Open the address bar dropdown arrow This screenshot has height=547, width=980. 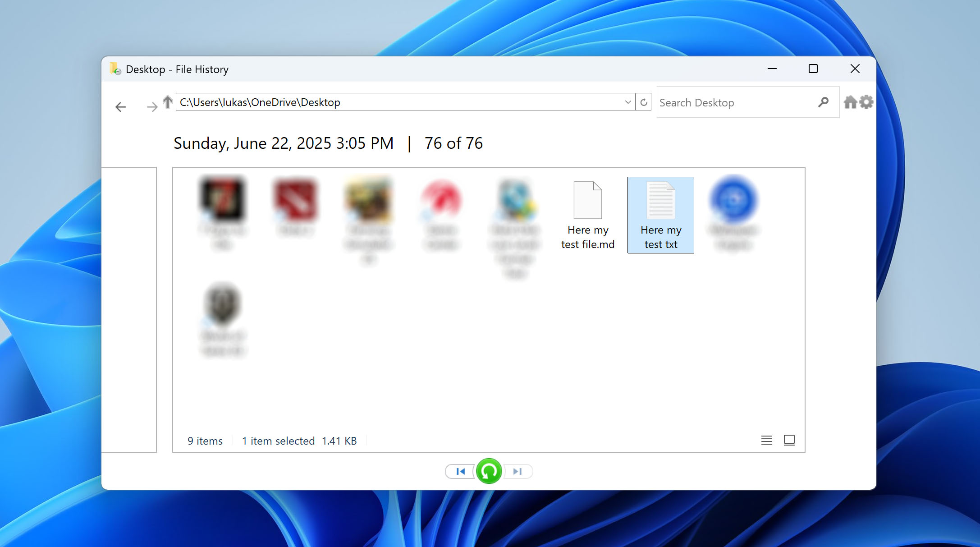(x=628, y=102)
